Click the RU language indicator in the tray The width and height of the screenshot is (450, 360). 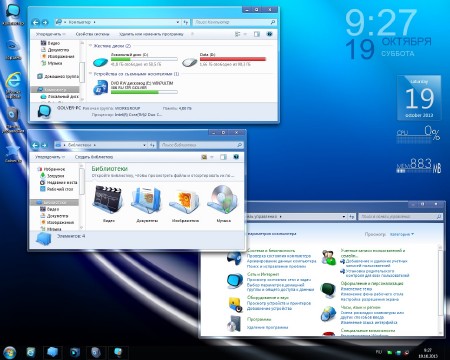coord(379,352)
